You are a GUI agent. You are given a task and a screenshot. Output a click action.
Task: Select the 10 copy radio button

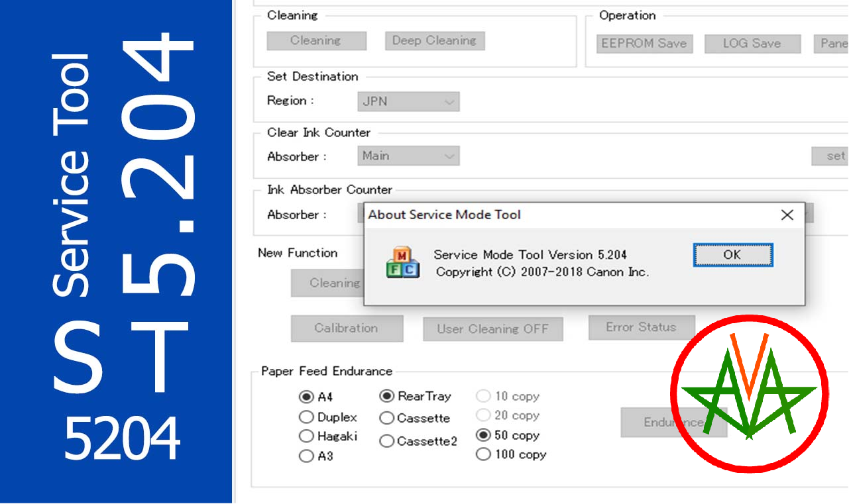click(483, 396)
